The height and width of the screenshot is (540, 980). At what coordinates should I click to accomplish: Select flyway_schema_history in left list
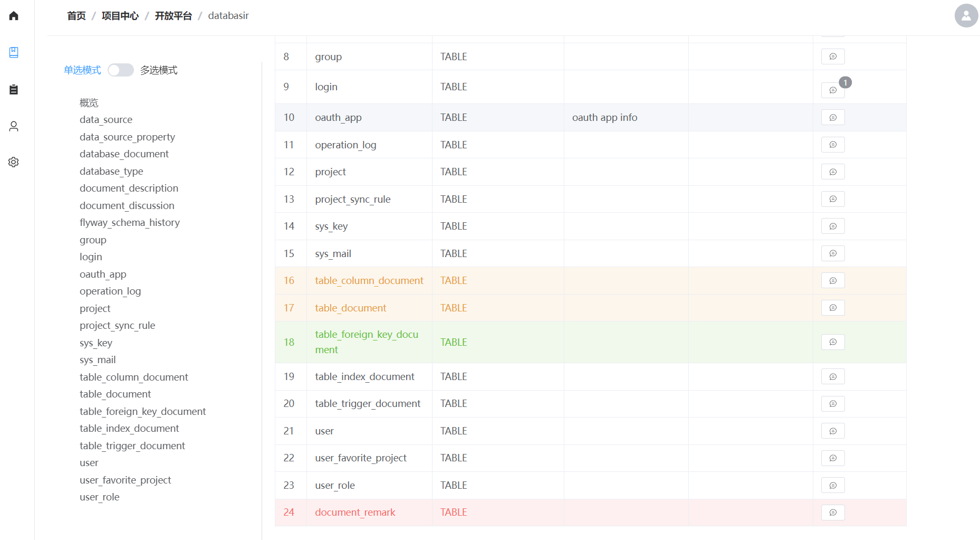pos(129,223)
